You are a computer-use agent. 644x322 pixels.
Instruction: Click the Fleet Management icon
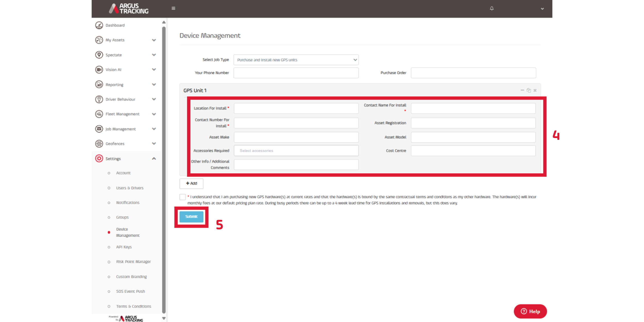click(x=99, y=114)
